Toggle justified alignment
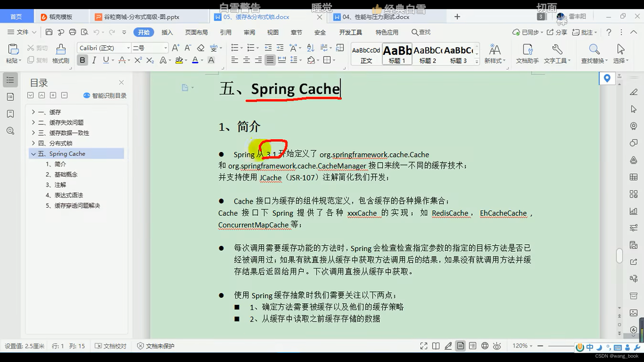Screen dimensions: 644x362 coord(270,60)
